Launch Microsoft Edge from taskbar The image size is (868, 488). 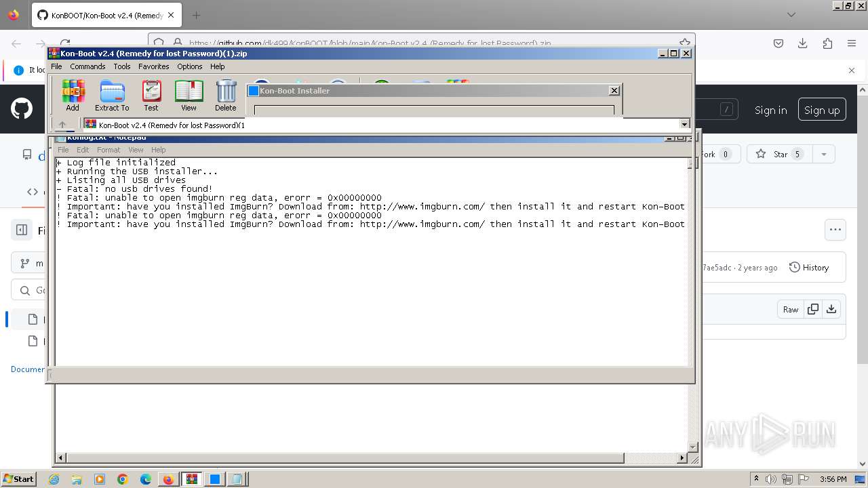click(146, 479)
